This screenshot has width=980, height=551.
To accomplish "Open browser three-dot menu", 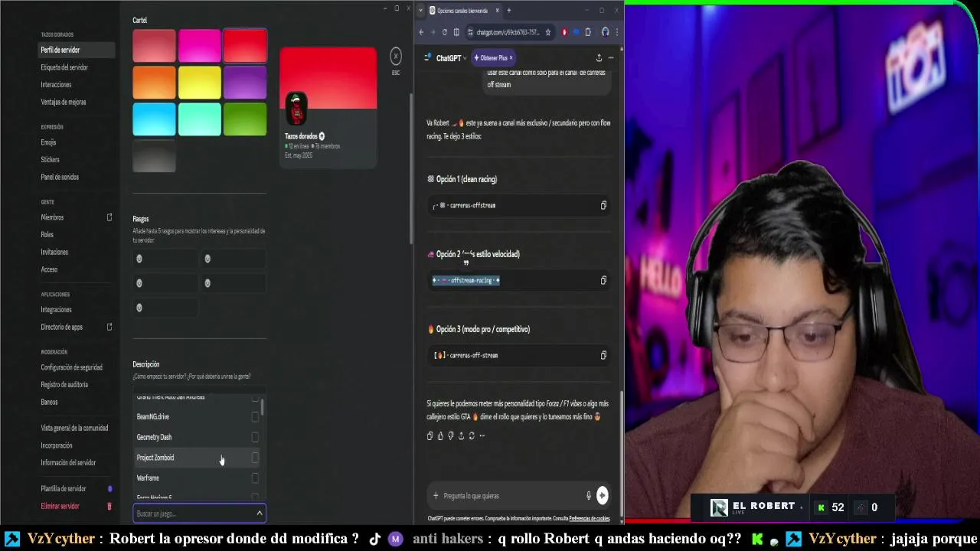I will (616, 32).
